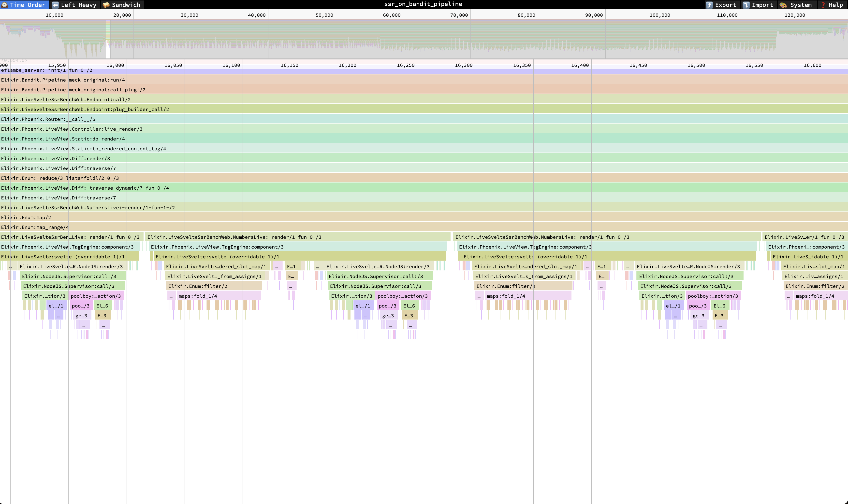The height and width of the screenshot is (504, 848).
Task: Select the second NumbersLive:-render/1-fun-0-/3 frame
Action: [x=298, y=237]
